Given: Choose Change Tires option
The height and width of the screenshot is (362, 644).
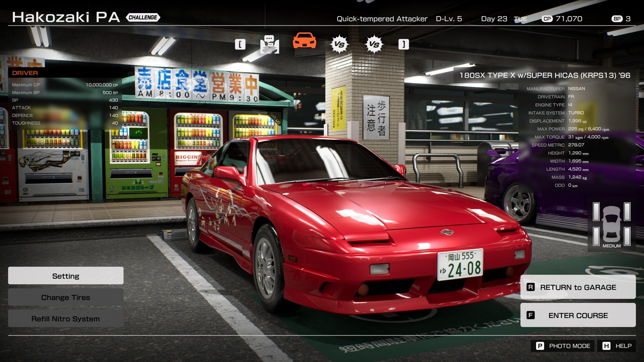Looking at the screenshot, I should tap(66, 297).
